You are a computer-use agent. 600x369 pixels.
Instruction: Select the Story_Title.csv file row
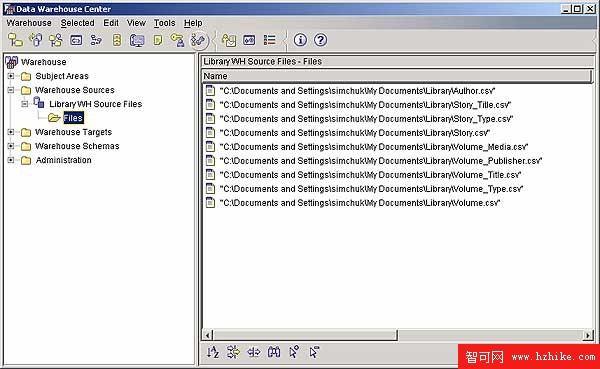359,104
